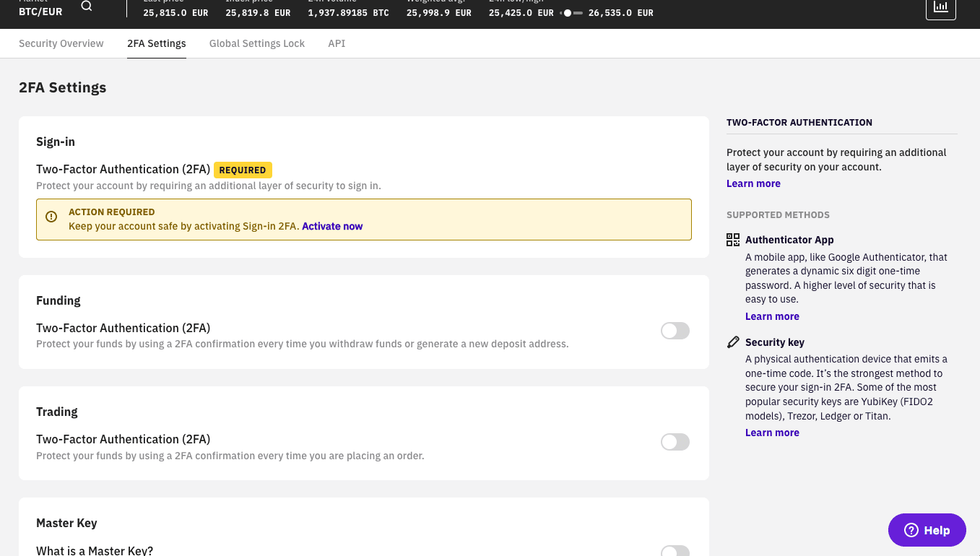The width and height of the screenshot is (980, 556).
Task: Toggle the Master Key switch
Action: click(x=675, y=551)
